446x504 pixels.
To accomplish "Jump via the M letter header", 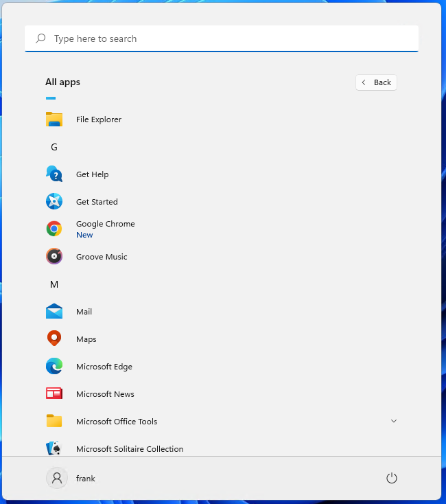I will coord(54,284).
